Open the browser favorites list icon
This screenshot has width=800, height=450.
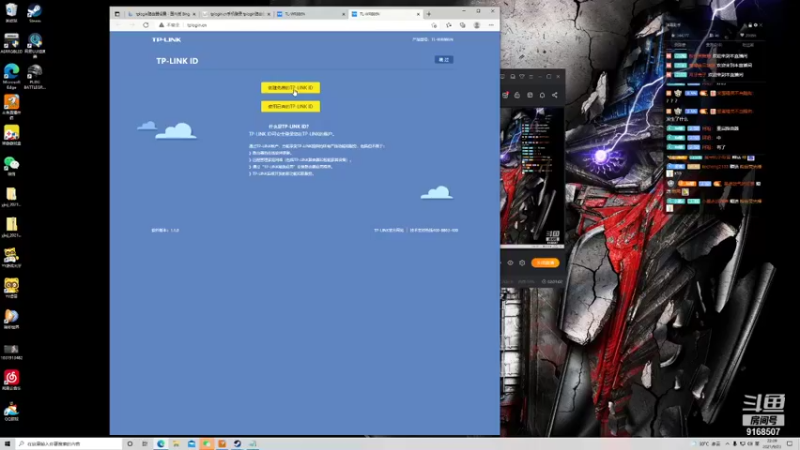448,25
